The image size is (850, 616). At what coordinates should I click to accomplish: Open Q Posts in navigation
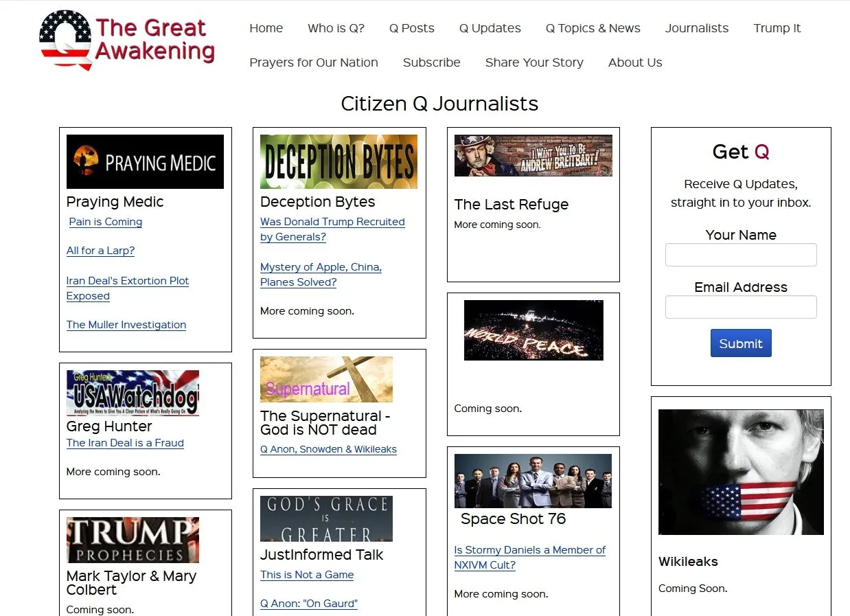(412, 28)
